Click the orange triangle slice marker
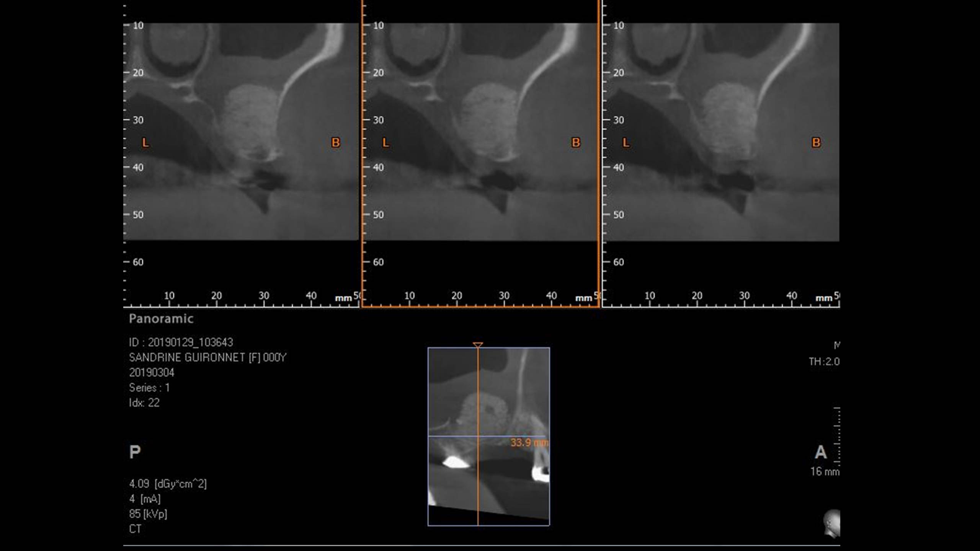980x551 pixels. click(x=478, y=345)
